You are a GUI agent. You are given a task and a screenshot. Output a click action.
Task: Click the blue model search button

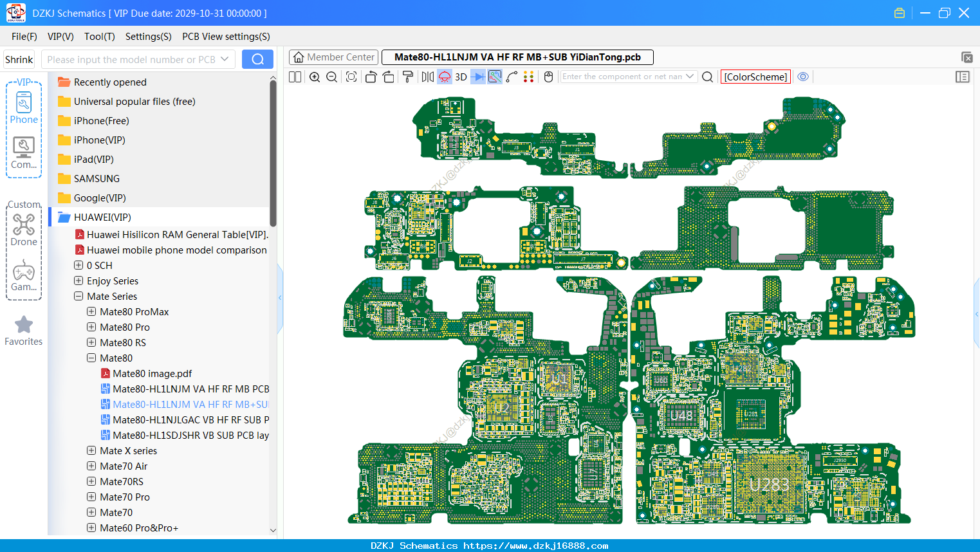257,59
